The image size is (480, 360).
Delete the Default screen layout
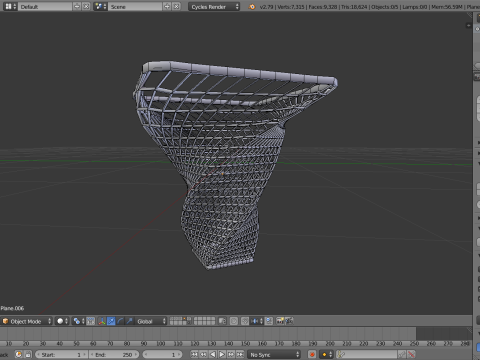tap(86, 6)
